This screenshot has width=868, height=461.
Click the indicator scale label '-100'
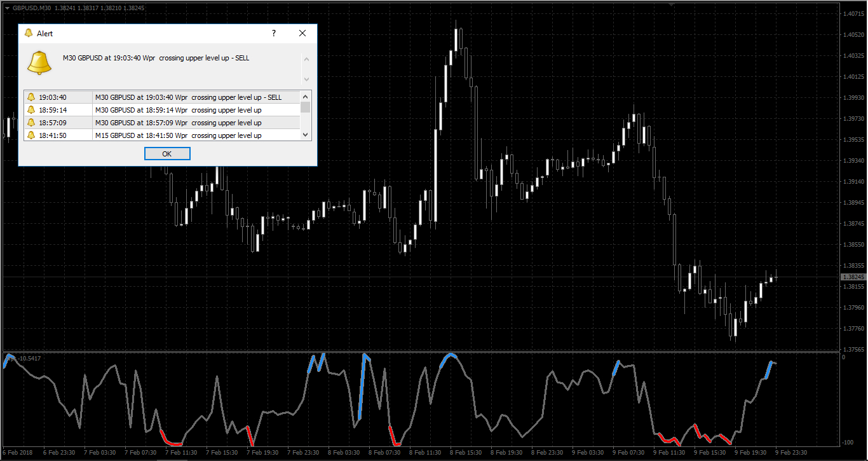click(848, 442)
